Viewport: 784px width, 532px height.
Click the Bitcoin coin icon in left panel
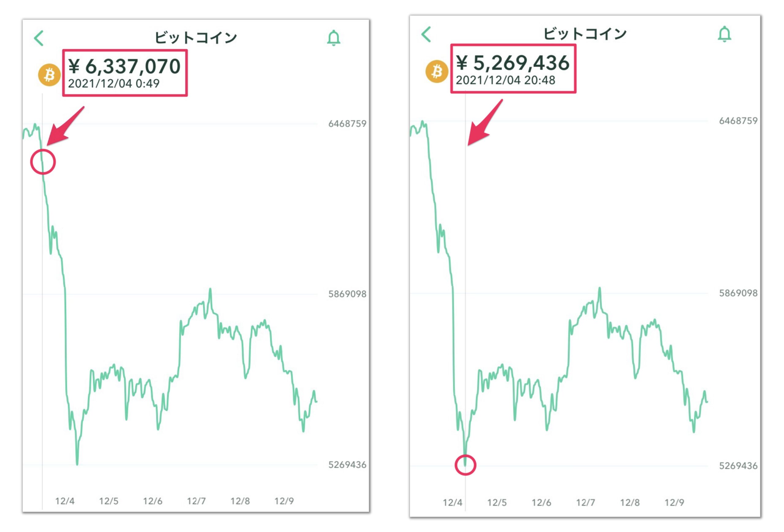[49, 75]
